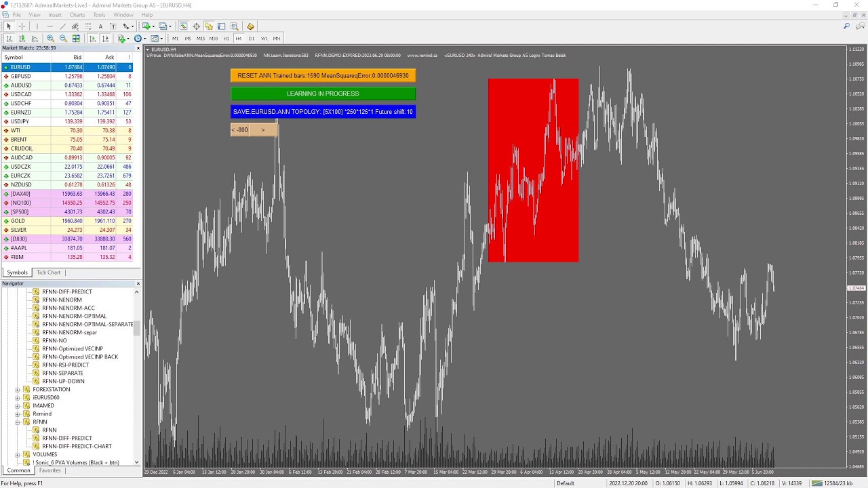Pick the Trendline drawing tool

point(63,26)
